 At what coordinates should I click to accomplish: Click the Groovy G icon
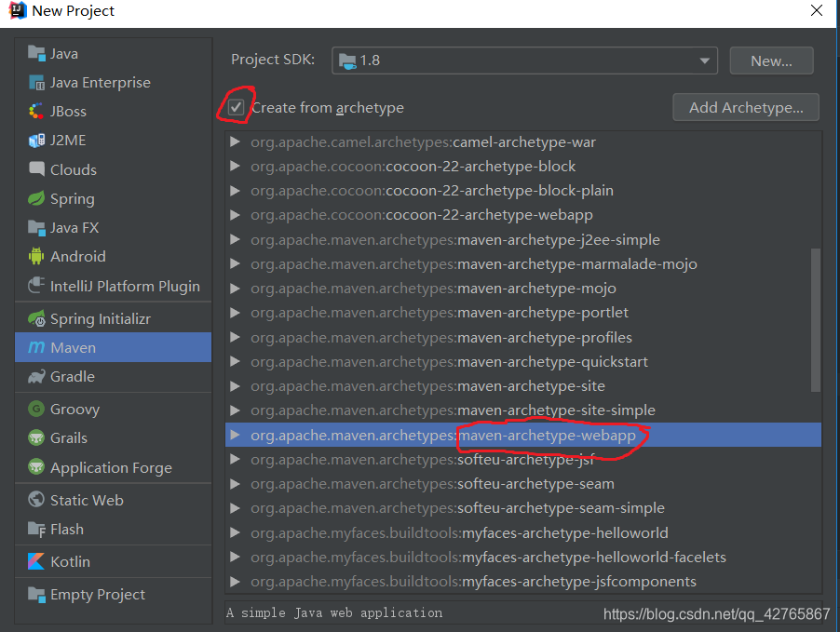coord(36,410)
